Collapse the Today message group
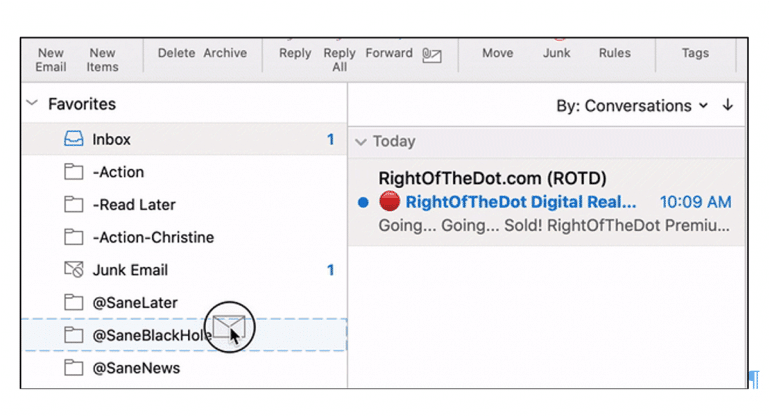 point(361,142)
